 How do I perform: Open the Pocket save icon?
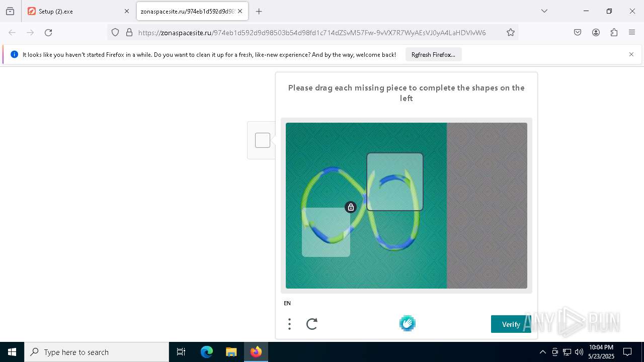coord(578,33)
